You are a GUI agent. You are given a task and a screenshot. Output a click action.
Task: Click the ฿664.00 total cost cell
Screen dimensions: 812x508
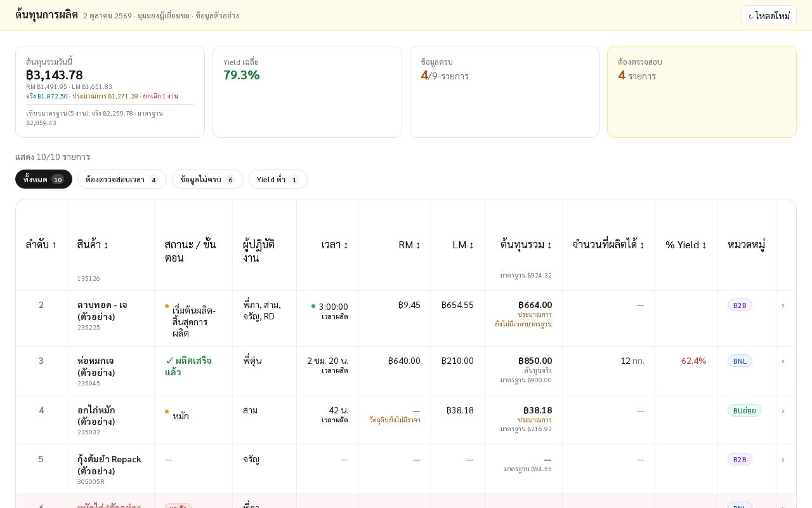[535, 305]
